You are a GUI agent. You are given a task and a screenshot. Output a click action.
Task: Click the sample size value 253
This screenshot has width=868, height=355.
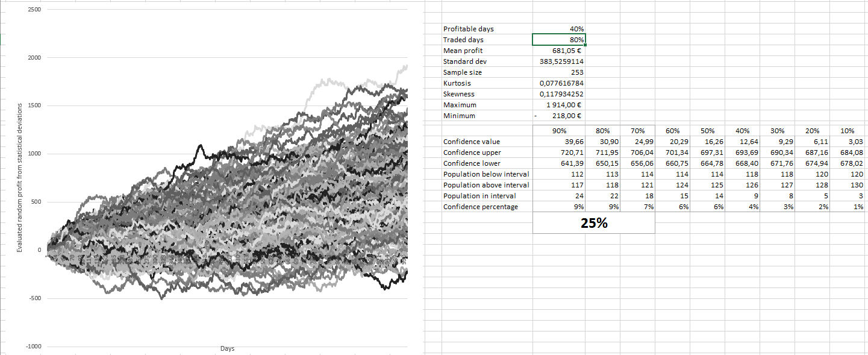coord(559,72)
